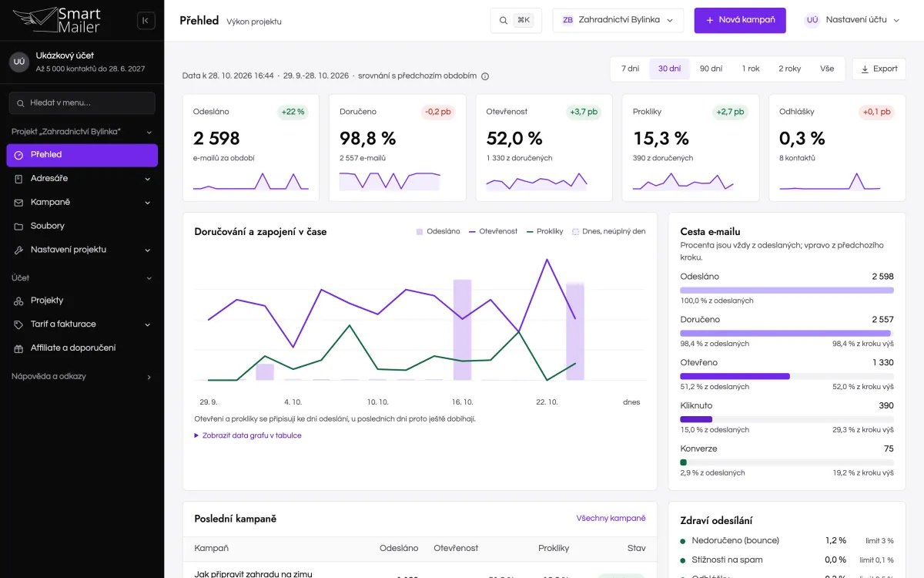Expand Nápověda a odkazy section
The height and width of the screenshot is (578, 924).
[82, 377]
